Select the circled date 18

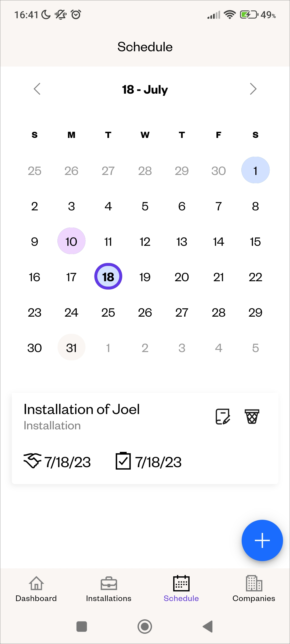tap(108, 276)
